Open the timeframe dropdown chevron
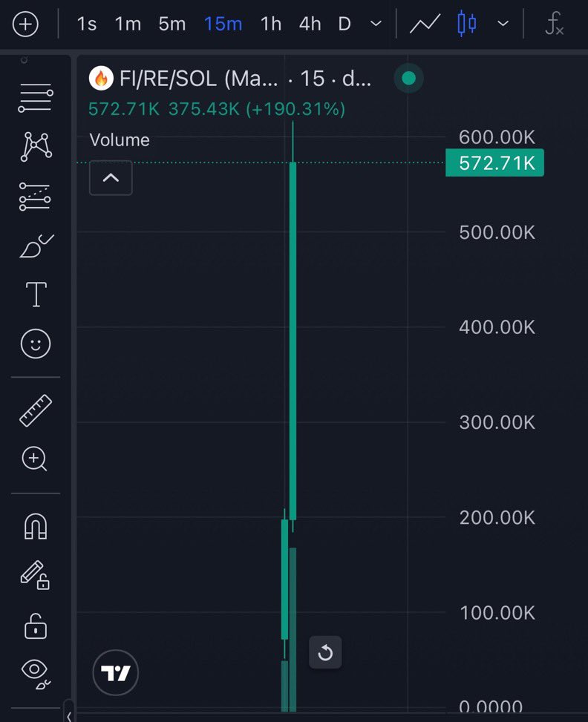 pyautogui.click(x=376, y=24)
